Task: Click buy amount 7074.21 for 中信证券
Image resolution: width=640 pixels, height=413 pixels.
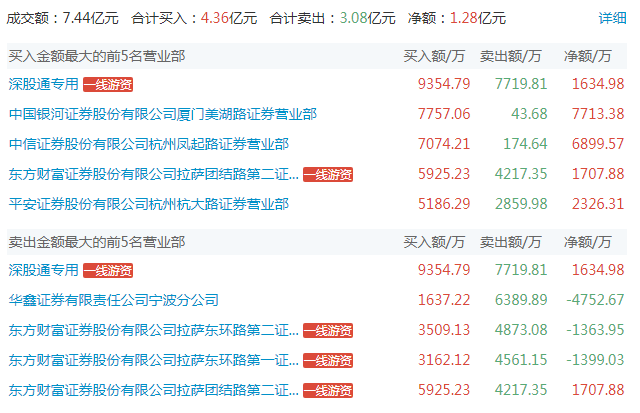Action: [444, 144]
